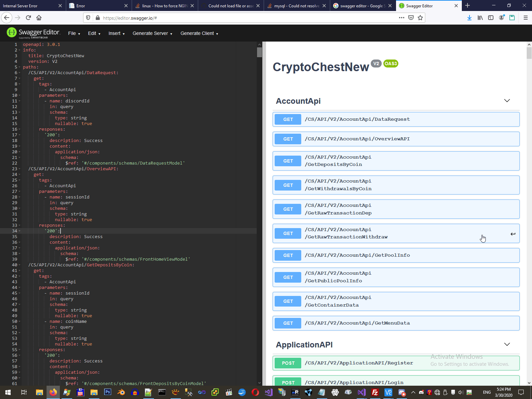Switch to the Internal Server Error tab
532x399 pixels.
tap(28, 6)
